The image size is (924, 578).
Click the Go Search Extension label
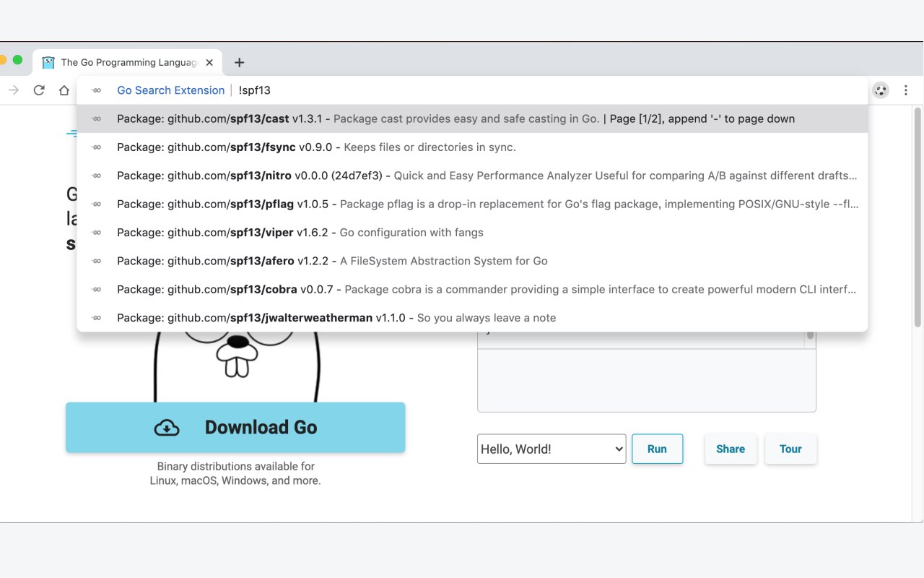pos(171,90)
